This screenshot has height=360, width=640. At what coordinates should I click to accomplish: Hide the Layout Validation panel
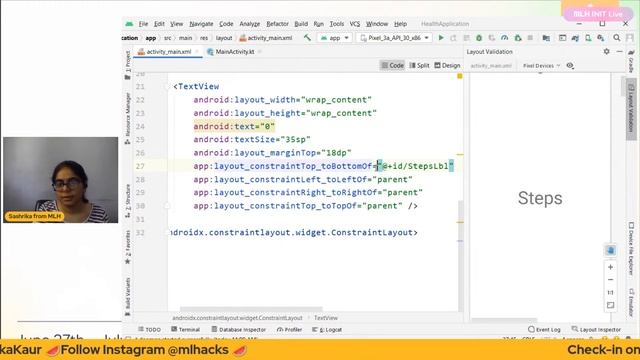[x=619, y=51]
